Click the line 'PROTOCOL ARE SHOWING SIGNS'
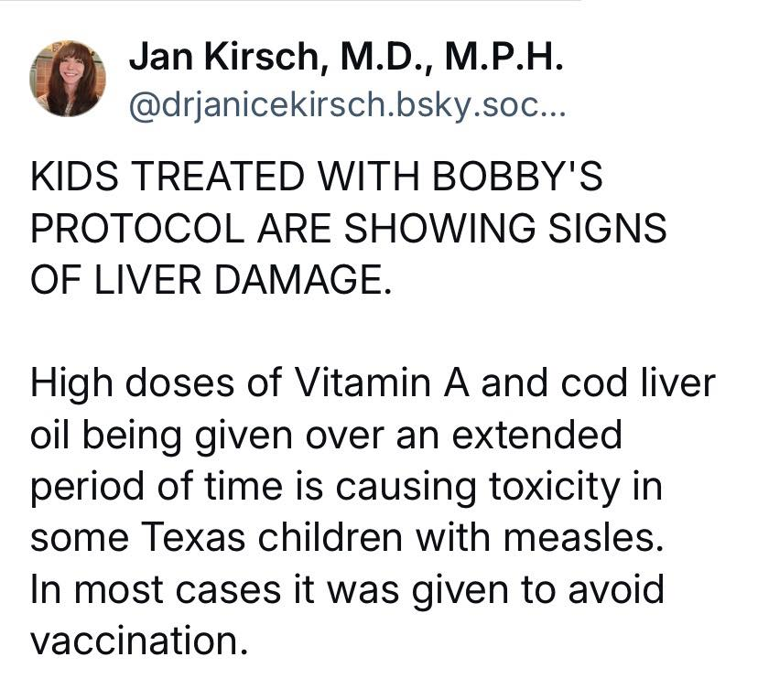The width and height of the screenshot is (758, 700). pos(349,228)
